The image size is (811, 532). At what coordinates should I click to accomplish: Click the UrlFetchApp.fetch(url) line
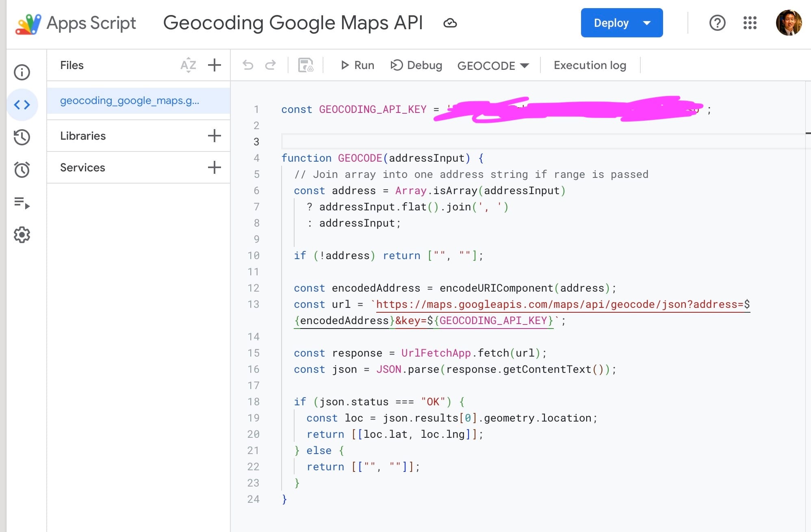point(421,353)
